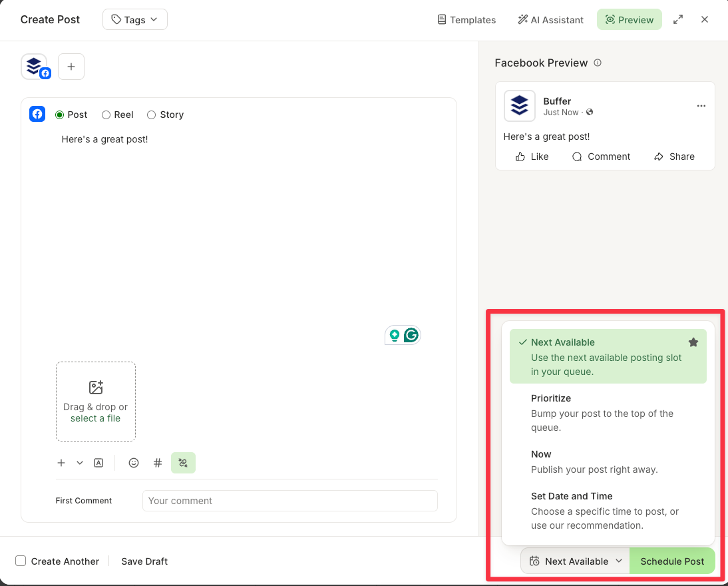Click Share in the Facebook preview
Screen dimensions: 728x586
coord(674,156)
